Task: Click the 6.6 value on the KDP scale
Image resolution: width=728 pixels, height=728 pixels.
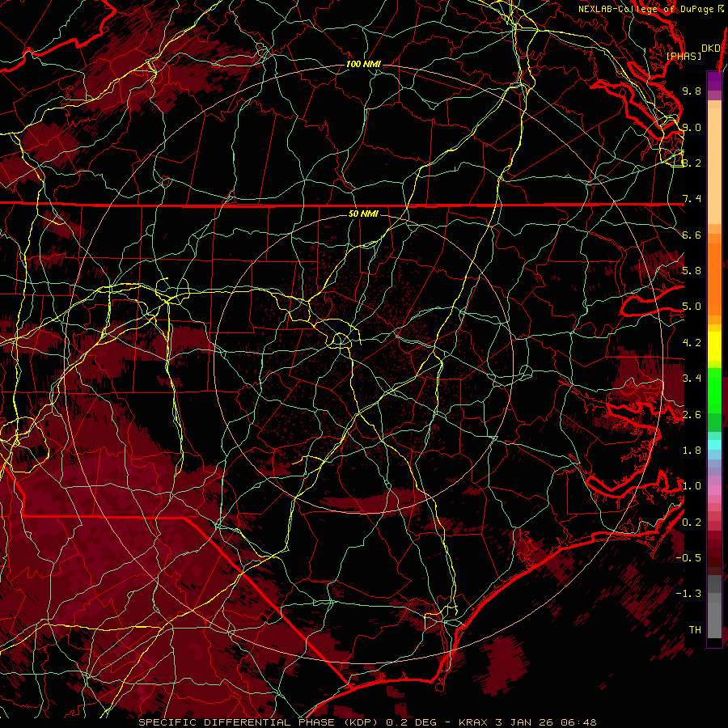Action: 692,235
